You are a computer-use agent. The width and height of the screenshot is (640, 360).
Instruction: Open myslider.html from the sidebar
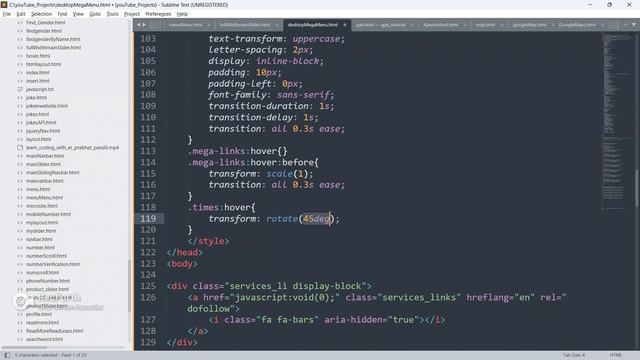(x=41, y=231)
